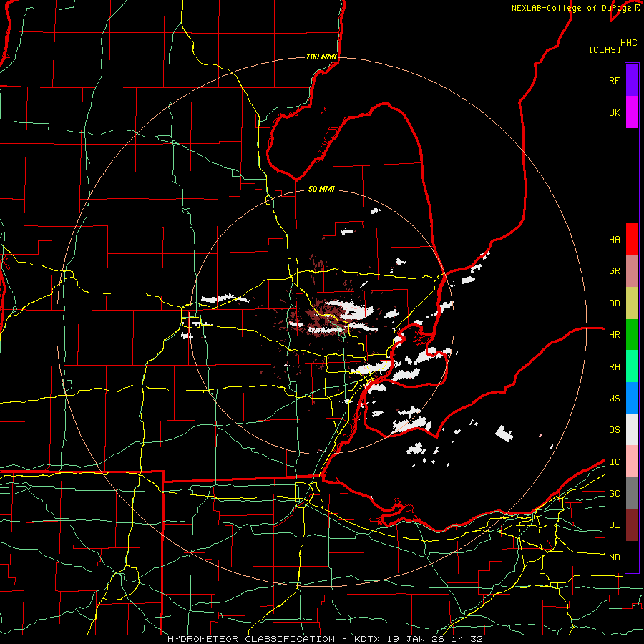The height and width of the screenshot is (644, 644).
Task: Click the UK magenta legend swatch
Action: [632, 112]
